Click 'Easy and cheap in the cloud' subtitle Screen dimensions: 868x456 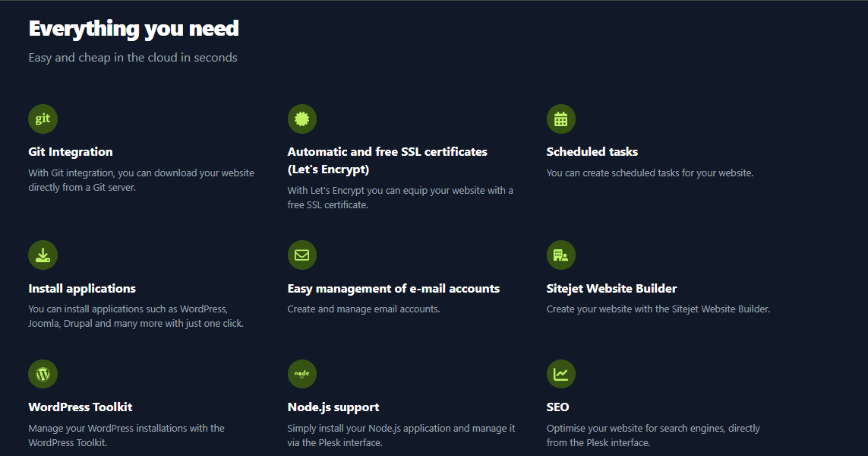tap(133, 58)
